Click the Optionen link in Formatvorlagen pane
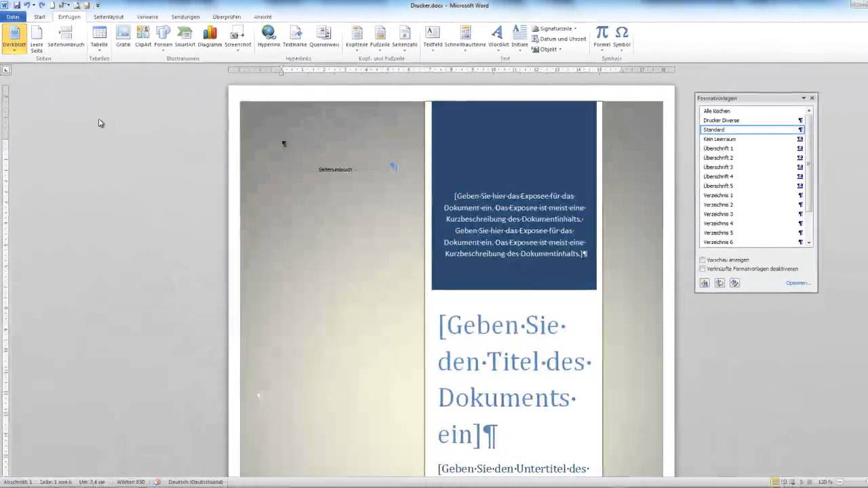The image size is (868, 488). click(x=798, y=283)
